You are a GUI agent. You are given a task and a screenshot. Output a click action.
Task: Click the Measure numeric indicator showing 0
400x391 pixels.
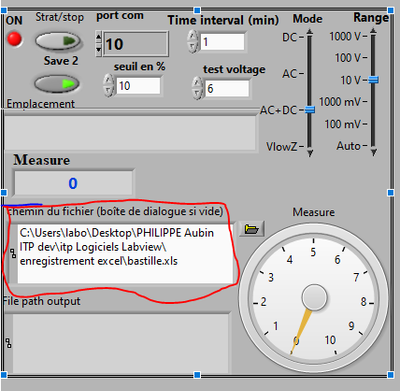click(73, 183)
